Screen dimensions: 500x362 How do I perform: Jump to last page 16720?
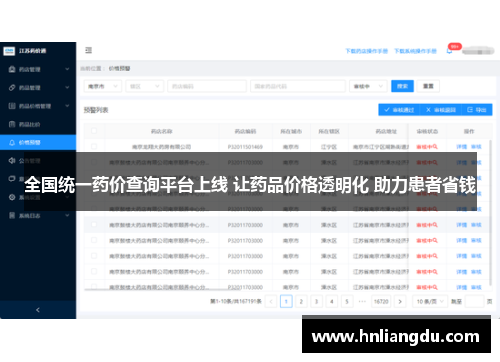[x=381, y=302]
